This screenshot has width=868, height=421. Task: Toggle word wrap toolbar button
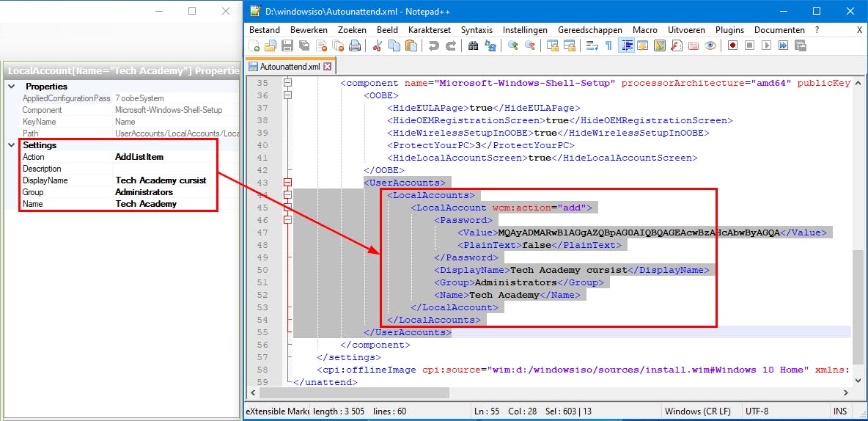point(592,46)
